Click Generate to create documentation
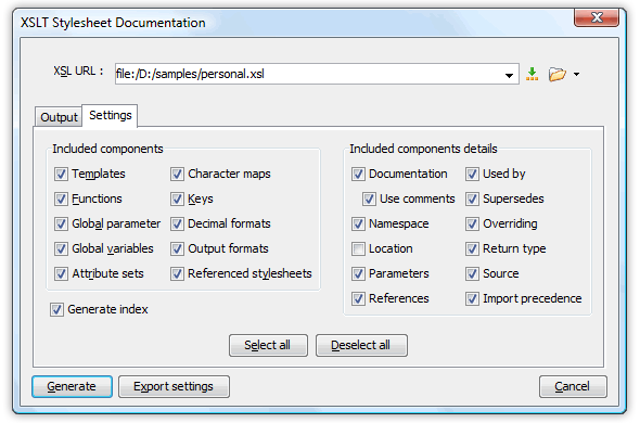 click(72, 387)
